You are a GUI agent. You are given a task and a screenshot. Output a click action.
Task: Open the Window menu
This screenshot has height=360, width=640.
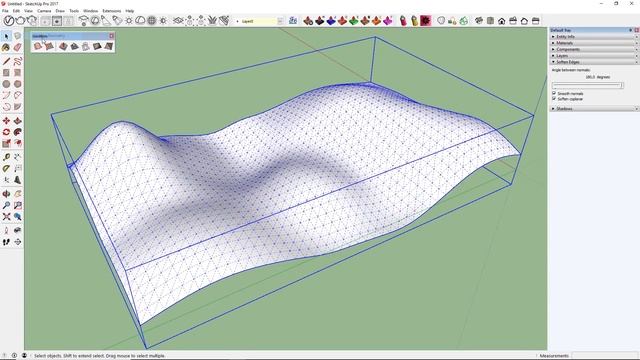point(90,11)
